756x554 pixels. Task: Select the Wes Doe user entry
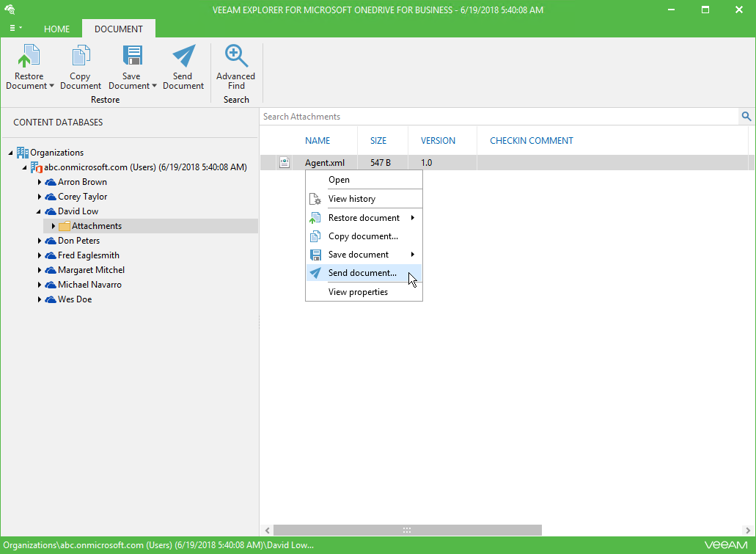click(75, 299)
